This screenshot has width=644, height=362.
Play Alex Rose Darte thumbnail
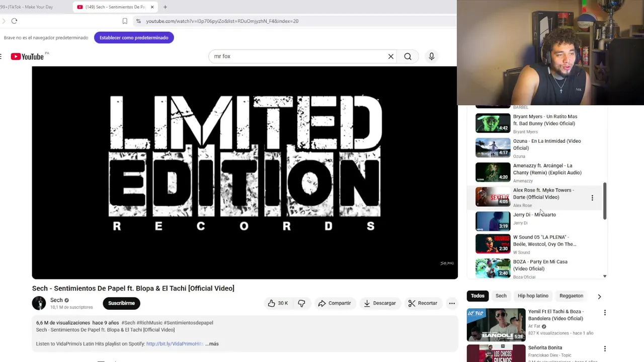(493, 197)
